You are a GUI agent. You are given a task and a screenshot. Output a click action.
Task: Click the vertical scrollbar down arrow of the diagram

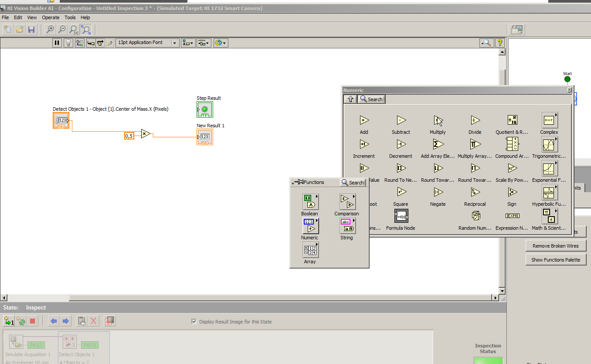502,291
